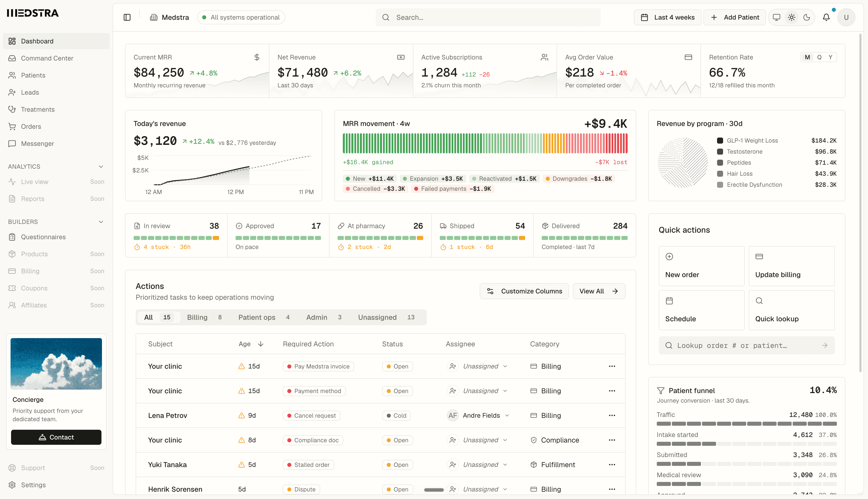Open Messenger from the sidebar
This screenshot has width=868, height=499.
[56, 144]
